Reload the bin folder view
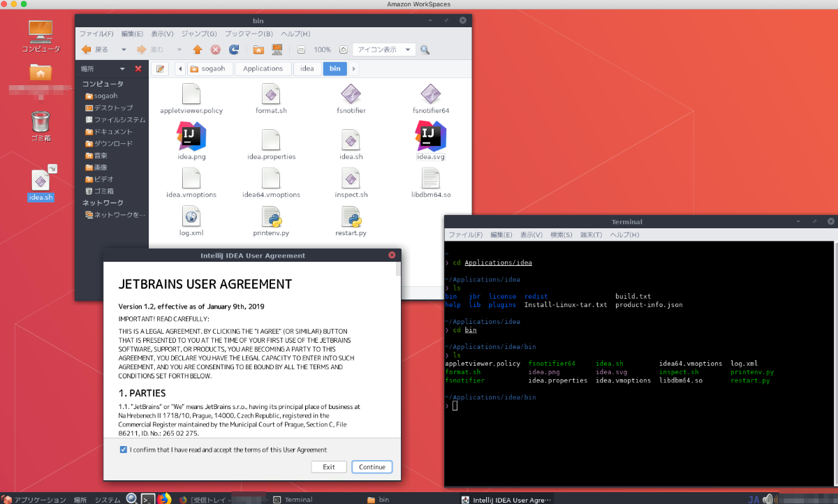 tap(235, 50)
